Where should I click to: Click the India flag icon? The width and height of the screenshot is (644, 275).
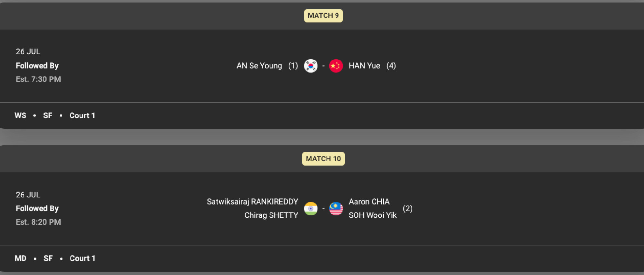(x=311, y=209)
